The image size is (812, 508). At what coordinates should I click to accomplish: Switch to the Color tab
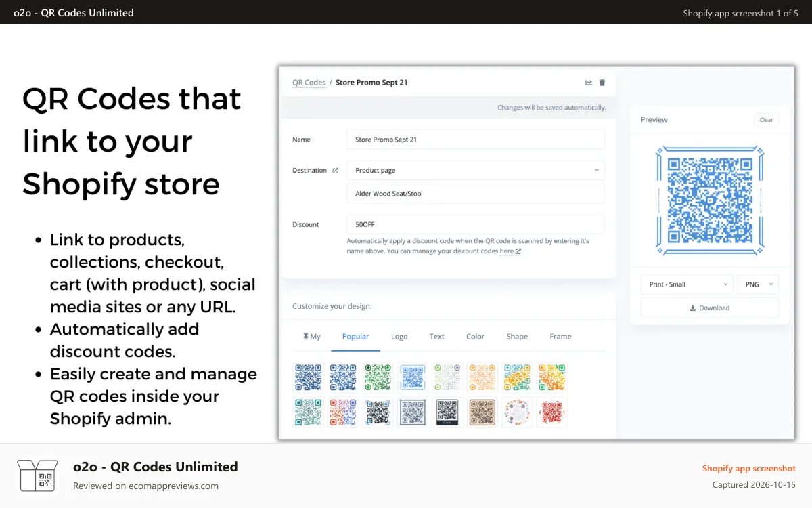(476, 337)
